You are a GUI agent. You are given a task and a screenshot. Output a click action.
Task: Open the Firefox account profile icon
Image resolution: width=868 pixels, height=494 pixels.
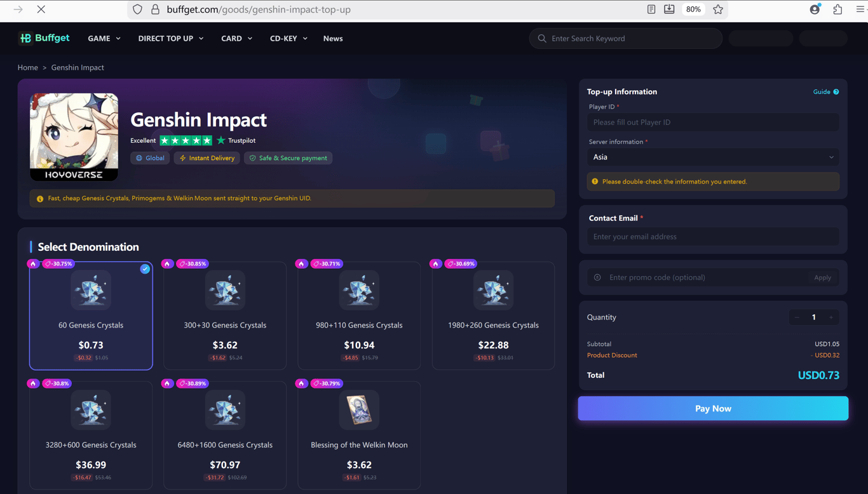pos(815,10)
